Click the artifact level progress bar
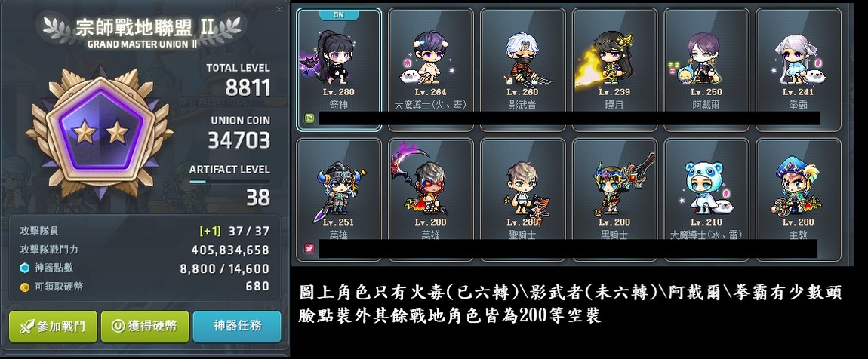The height and width of the screenshot is (359, 868). pyautogui.click(x=229, y=181)
